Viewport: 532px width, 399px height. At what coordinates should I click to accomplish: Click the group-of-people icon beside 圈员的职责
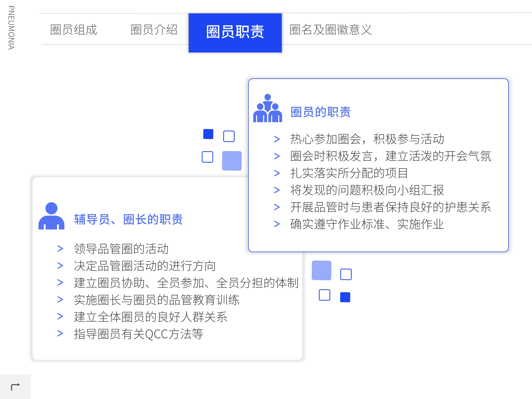pos(267,108)
